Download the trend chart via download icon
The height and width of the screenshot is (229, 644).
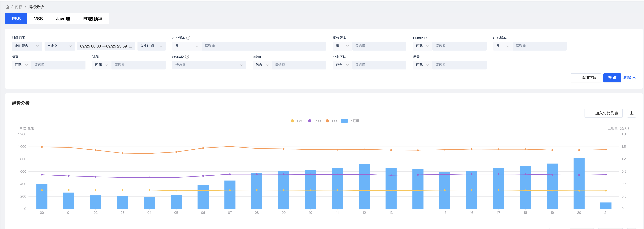coord(632,113)
